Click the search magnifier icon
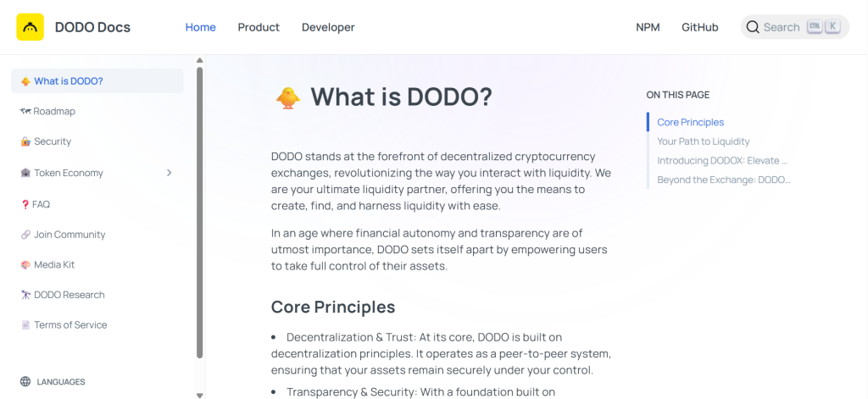The height and width of the screenshot is (399, 868). click(x=752, y=27)
